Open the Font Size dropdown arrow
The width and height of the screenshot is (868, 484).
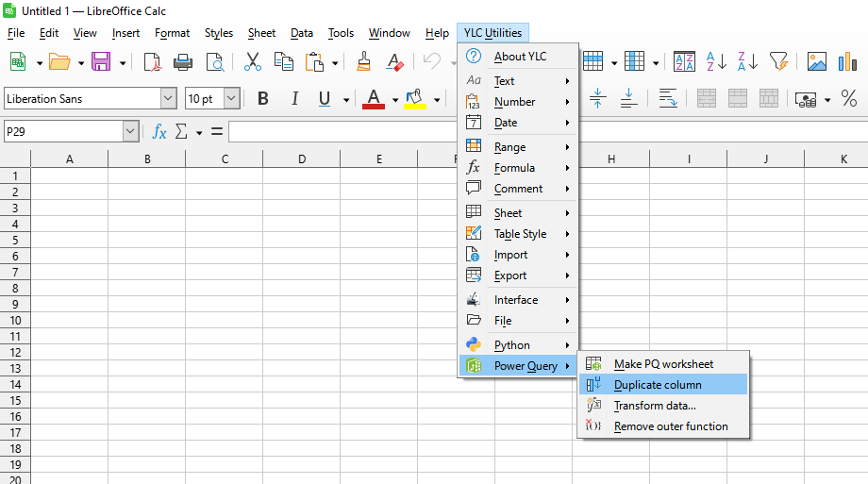pos(231,98)
